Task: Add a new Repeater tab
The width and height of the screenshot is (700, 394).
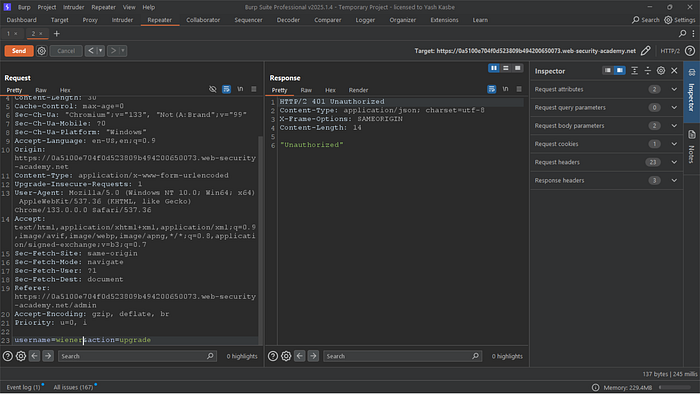Action: 57,33
